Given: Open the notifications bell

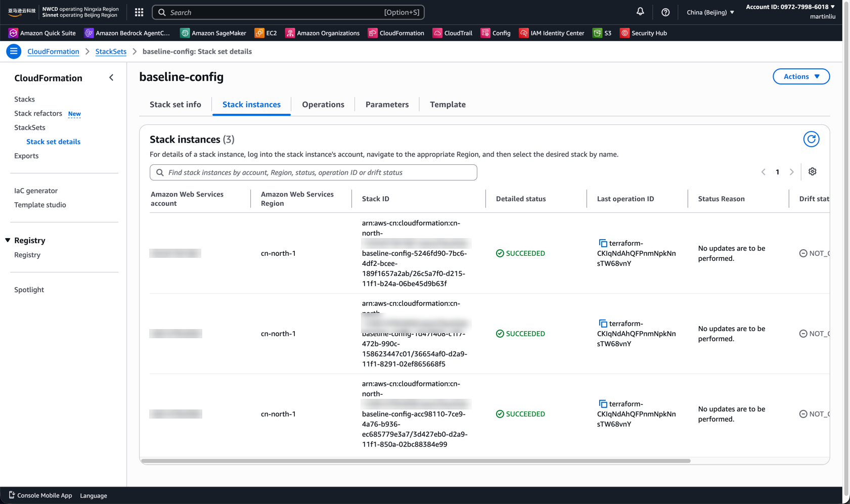Looking at the screenshot, I should coord(640,12).
